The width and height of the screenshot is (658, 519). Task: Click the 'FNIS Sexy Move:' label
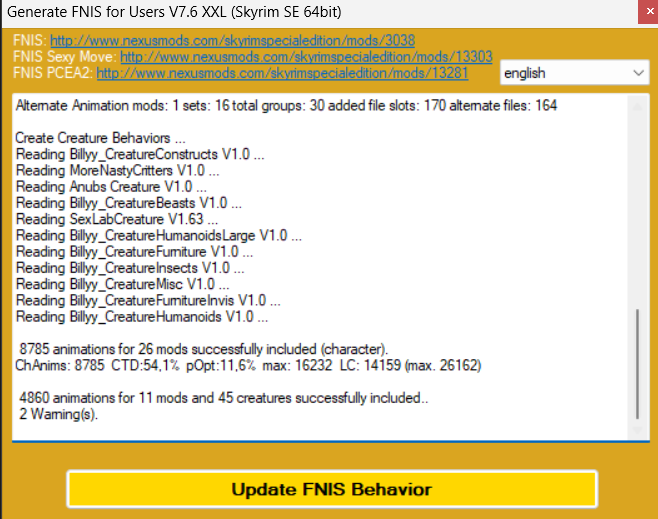pyautogui.click(x=65, y=57)
